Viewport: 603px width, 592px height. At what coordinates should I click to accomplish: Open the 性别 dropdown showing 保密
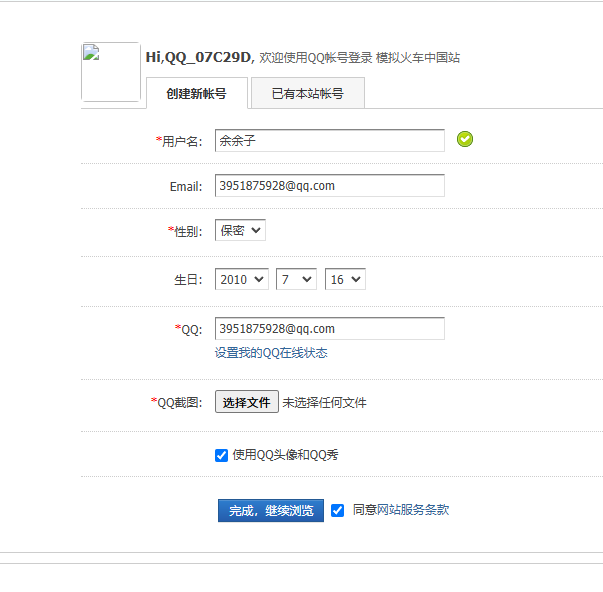coord(240,230)
